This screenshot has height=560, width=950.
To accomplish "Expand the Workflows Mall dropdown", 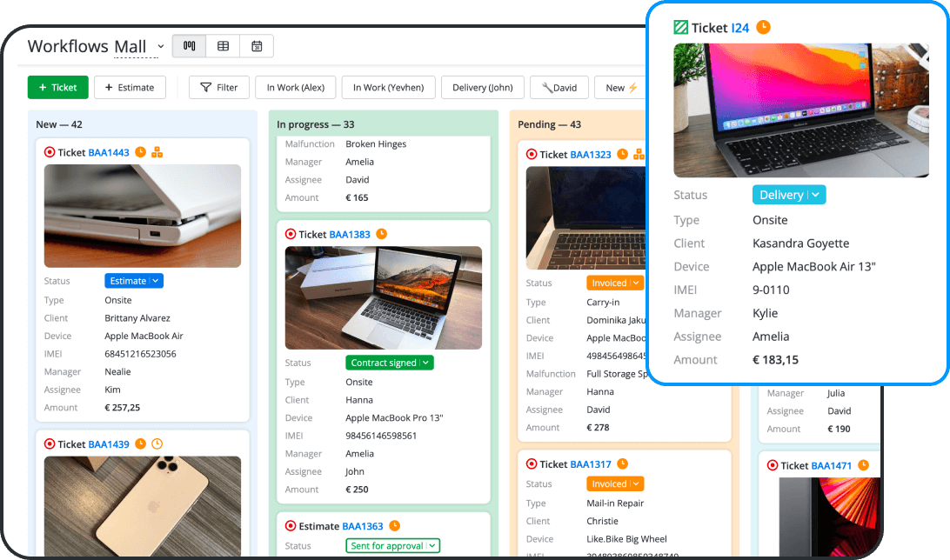I will click(x=160, y=47).
